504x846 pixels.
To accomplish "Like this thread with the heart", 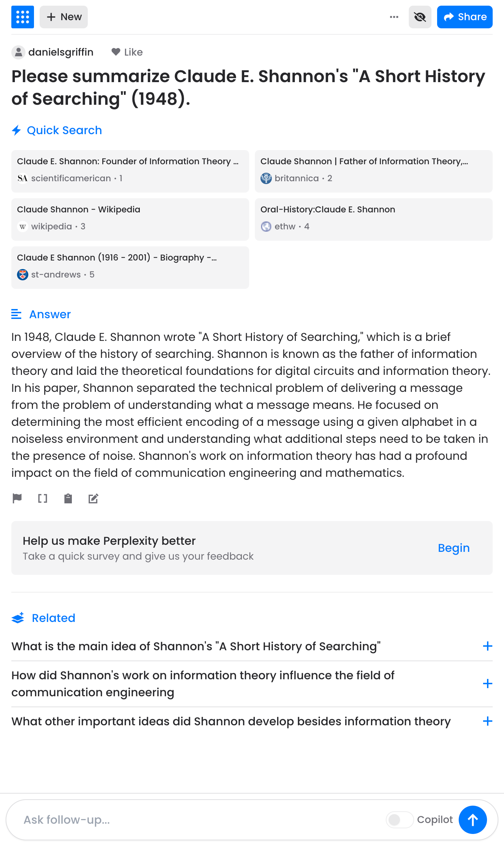I will click(127, 52).
